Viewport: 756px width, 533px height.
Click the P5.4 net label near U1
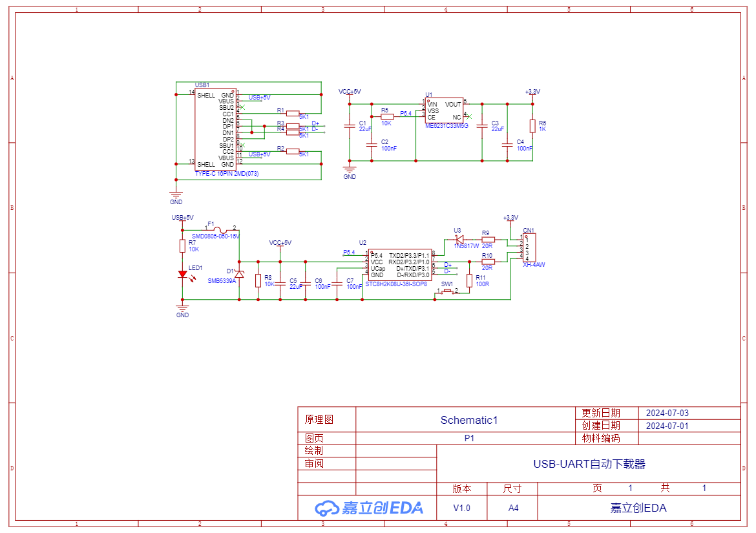click(406, 114)
